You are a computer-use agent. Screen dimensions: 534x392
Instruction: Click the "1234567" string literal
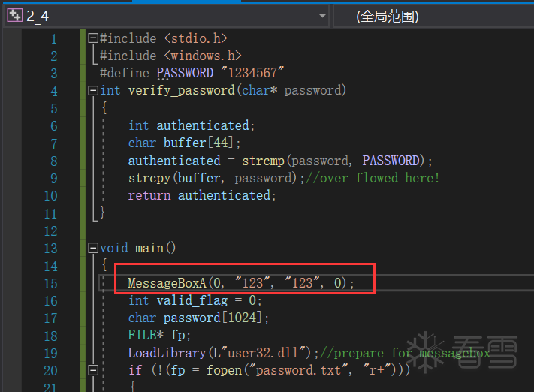point(252,73)
